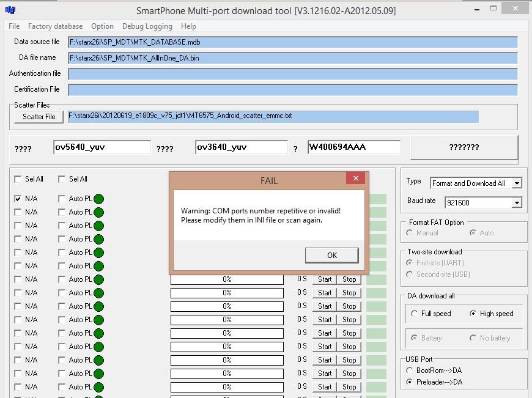Viewport: 532px width, 398px height.
Task: Select Full speed DA download
Action: (414, 314)
